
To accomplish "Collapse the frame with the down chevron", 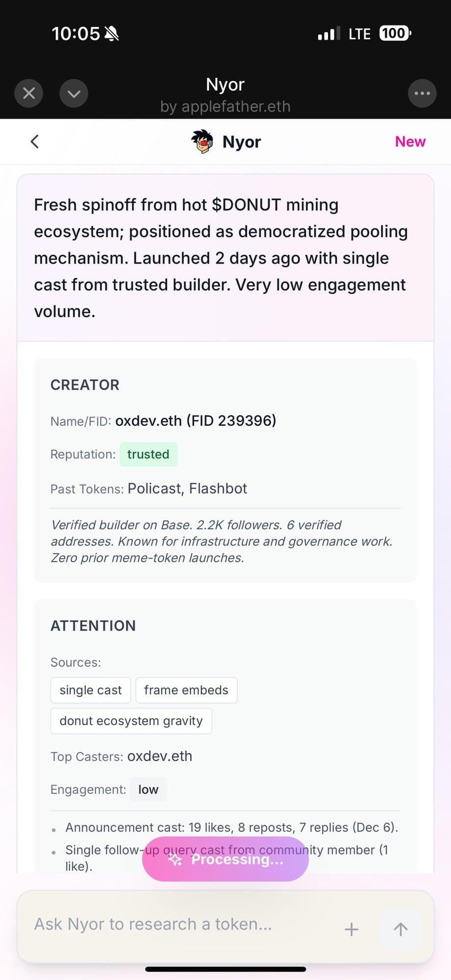I will coord(74,93).
